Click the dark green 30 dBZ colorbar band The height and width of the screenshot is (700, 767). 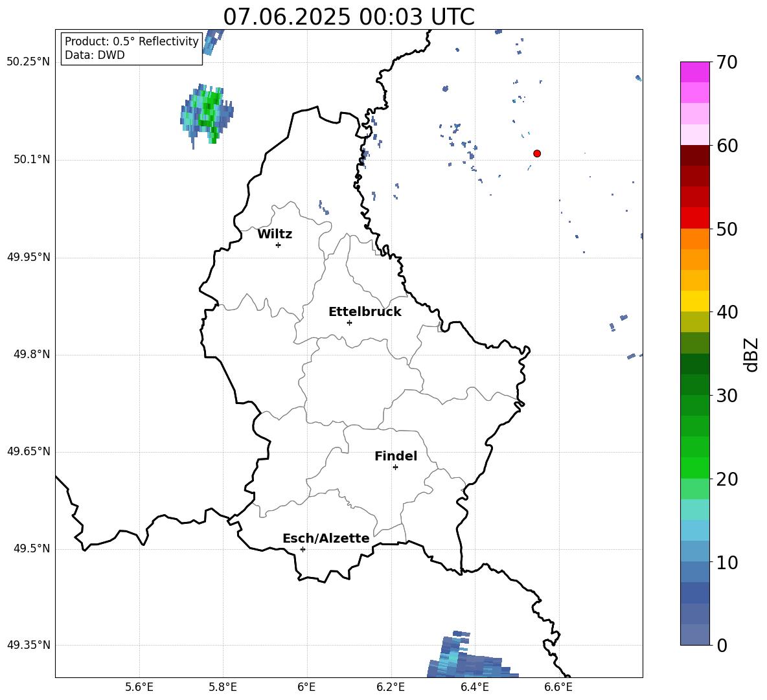click(694, 385)
